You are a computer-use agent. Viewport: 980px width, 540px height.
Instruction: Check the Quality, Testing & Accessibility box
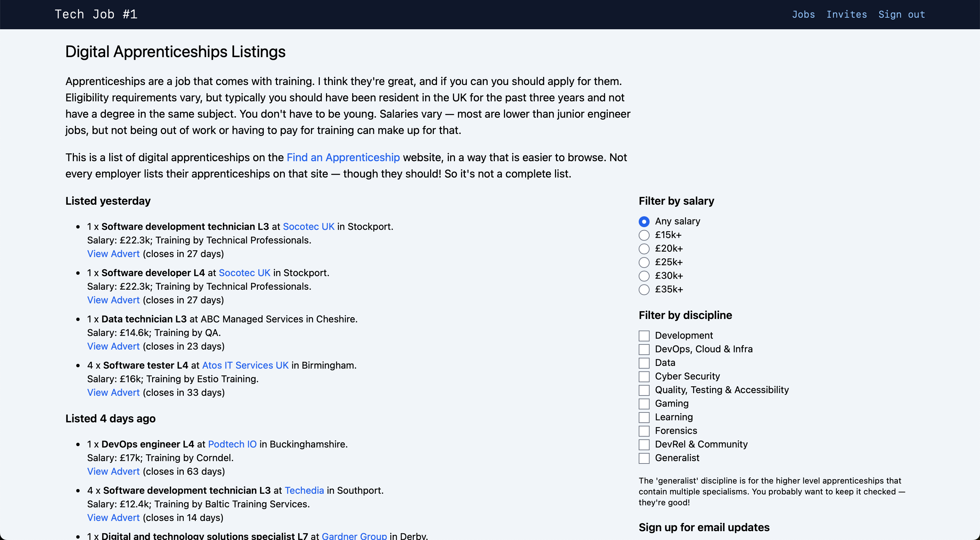pyautogui.click(x=644, y=390)
